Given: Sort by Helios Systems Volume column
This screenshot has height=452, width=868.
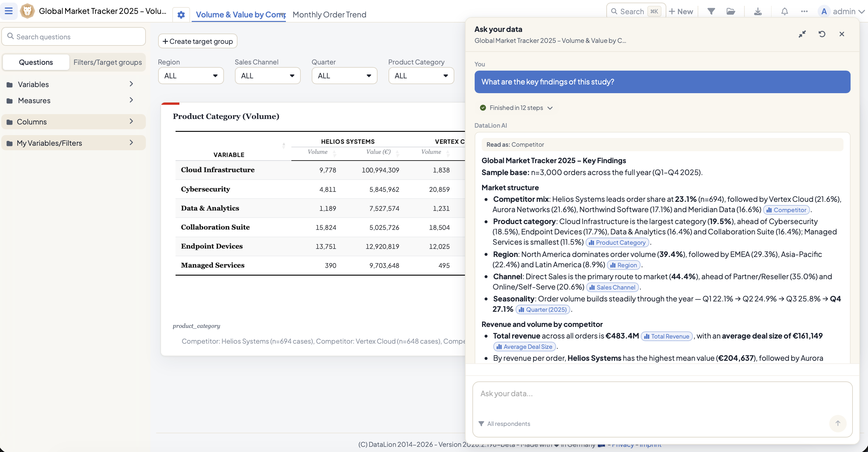Looking at the screenshot, I should pyautogui.click(x=334, y=153).
